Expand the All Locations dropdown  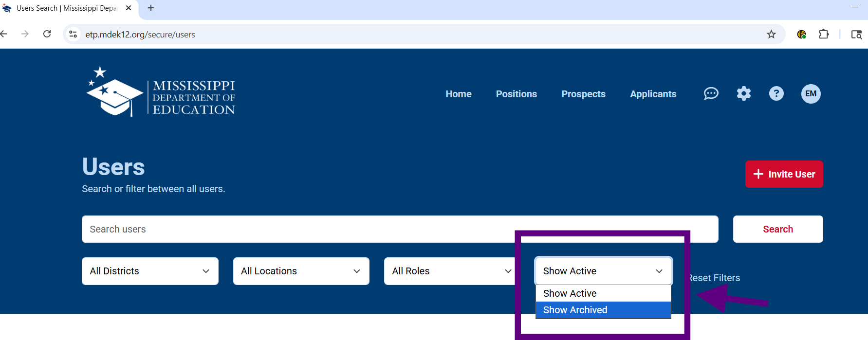pyautogui.click(x=301, y=271)
